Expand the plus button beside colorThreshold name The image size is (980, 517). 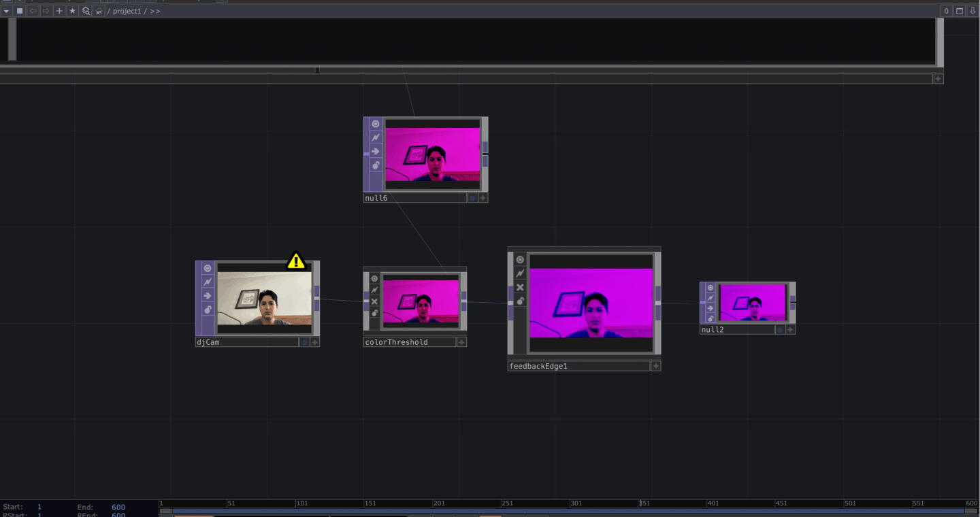click(461, 342)
